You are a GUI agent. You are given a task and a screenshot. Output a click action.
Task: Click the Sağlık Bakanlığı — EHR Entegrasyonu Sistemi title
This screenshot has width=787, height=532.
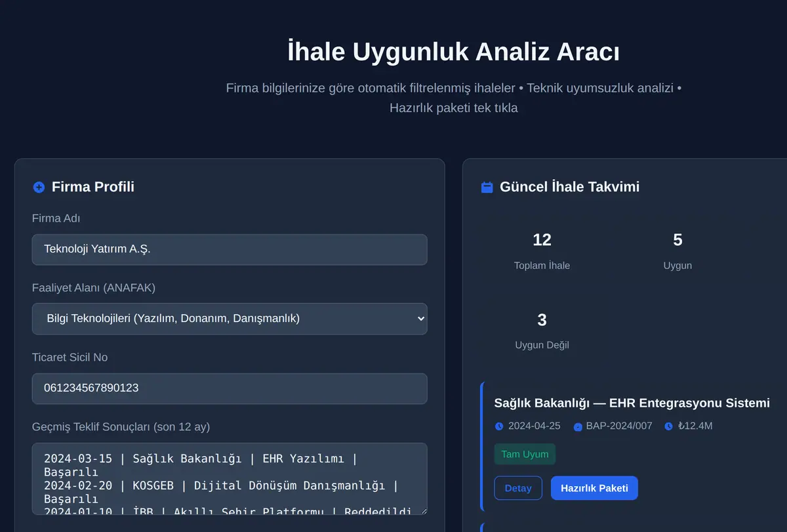632,403
